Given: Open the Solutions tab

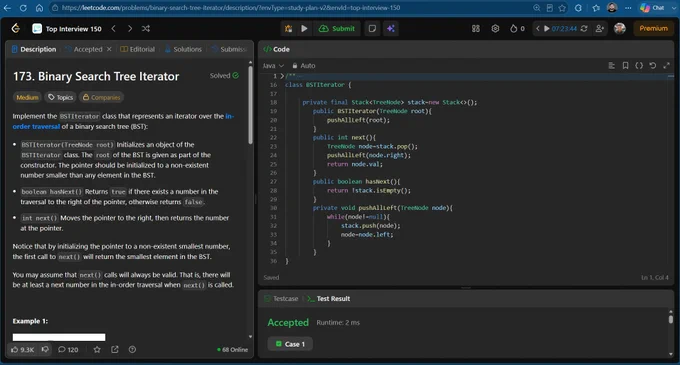Looking at the screenshot, I should coord(183,49).
